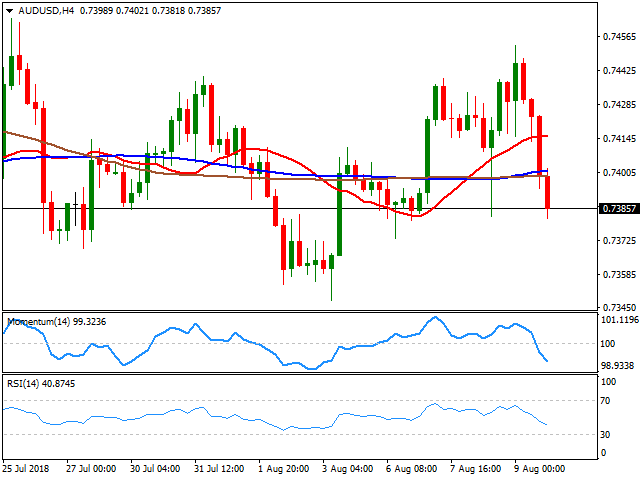Click the RSI scale value 30
The height and width of the screenshot is (480, 640).
tap(605, 435)
